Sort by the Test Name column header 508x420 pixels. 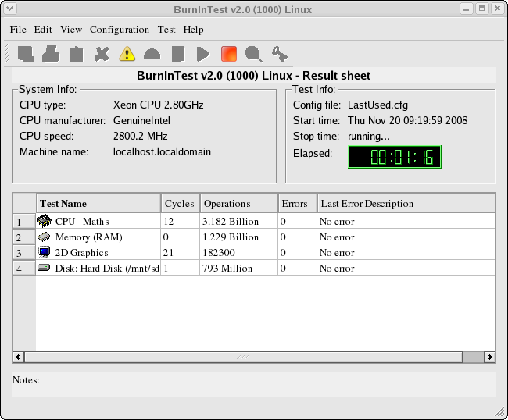(x=98, y=203)
